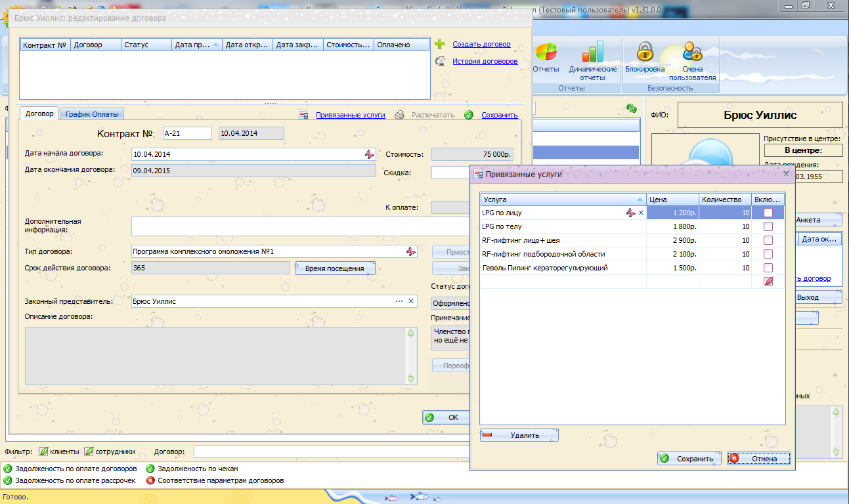Open Динамические отчеты chart icon

(x=592, y=52)
